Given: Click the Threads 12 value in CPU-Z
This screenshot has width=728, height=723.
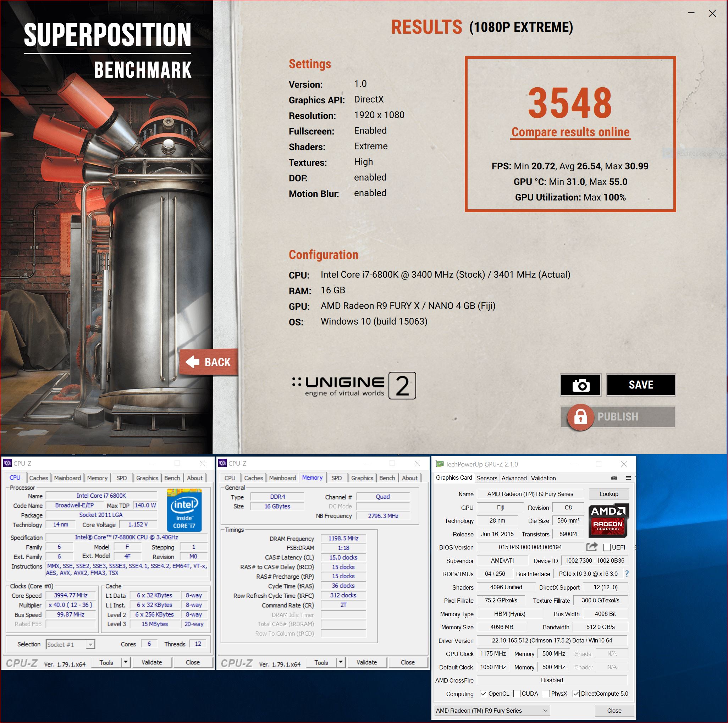Looking at the screenshot, I should pyautogui.click(x=198, y=644).
